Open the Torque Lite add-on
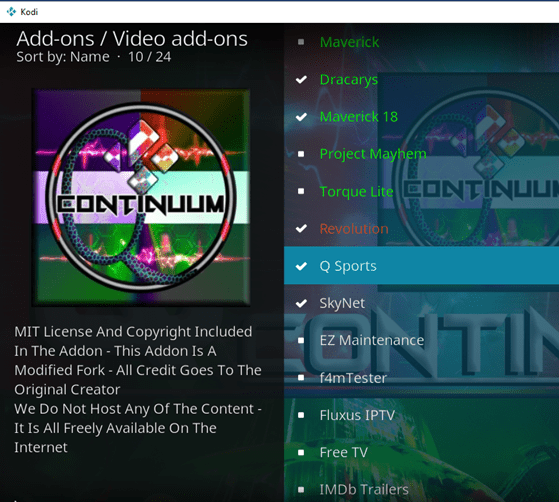Viewport: 559px width, 502px height. click(x=421, y=191)
